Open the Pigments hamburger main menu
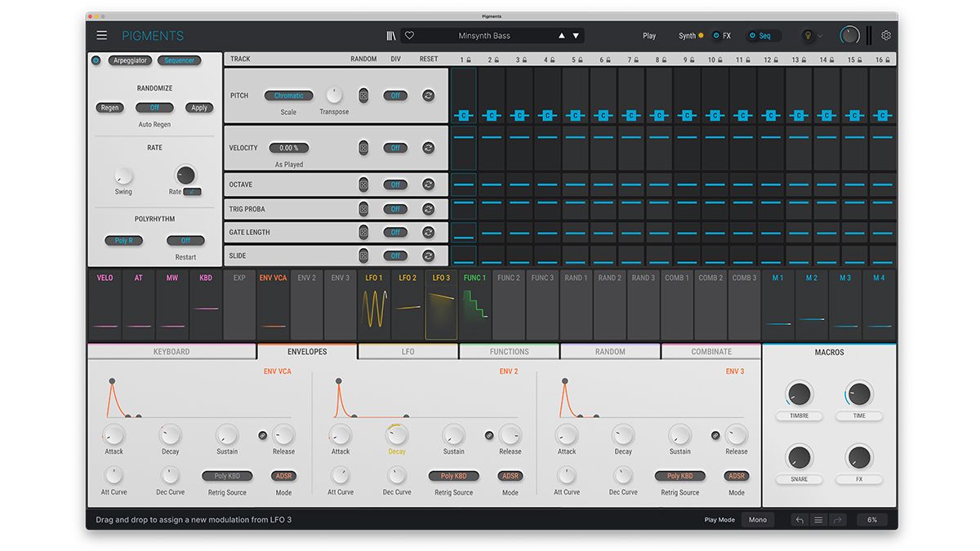 (101, 35)
